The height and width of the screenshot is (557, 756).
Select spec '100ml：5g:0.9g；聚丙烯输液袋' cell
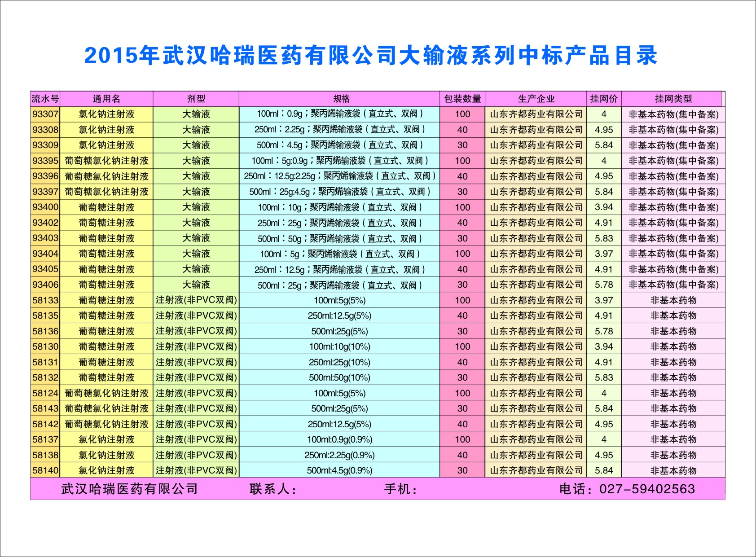click(339, 161)
